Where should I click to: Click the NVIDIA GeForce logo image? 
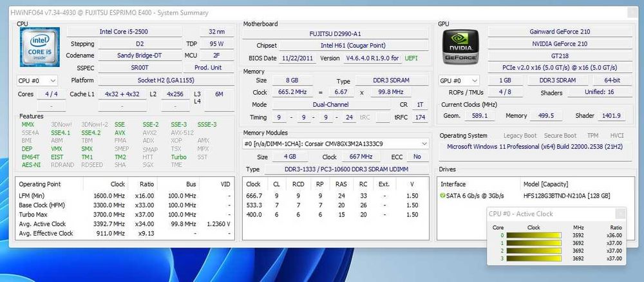coord(460,47)
